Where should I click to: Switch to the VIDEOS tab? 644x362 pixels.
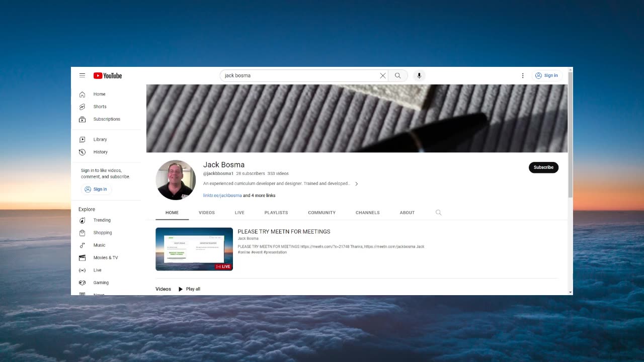(207, 213)
